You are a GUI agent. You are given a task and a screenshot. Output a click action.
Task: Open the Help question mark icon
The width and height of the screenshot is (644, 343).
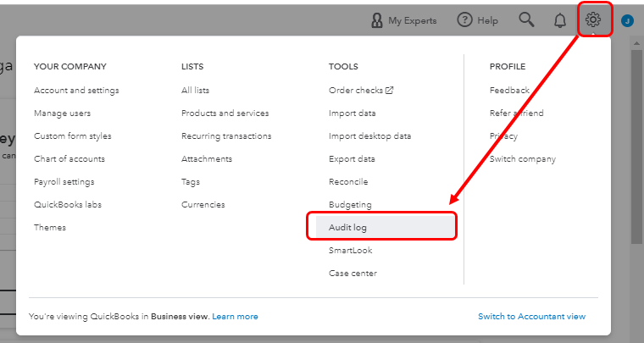coord(464,20)
